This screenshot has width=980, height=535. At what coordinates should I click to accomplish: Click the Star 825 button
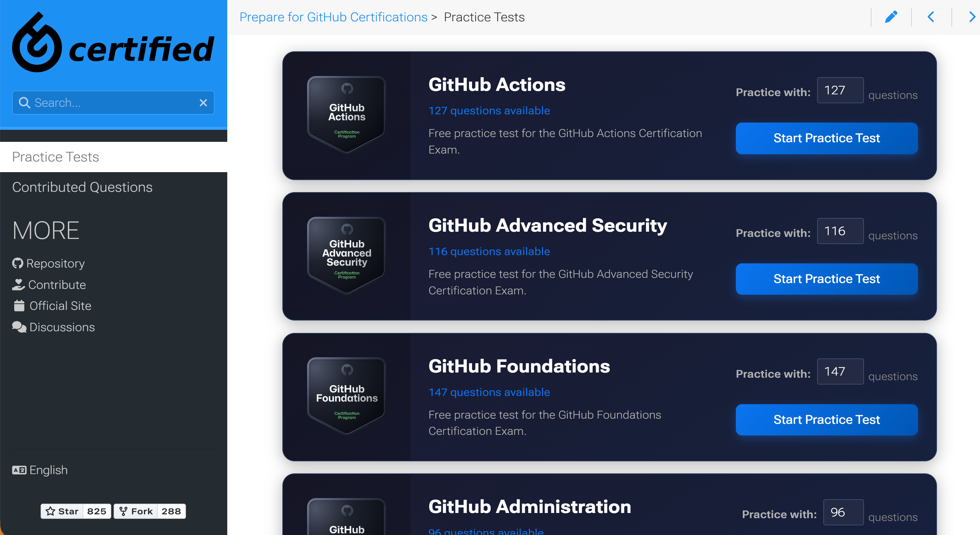click(x=75, y=511)
